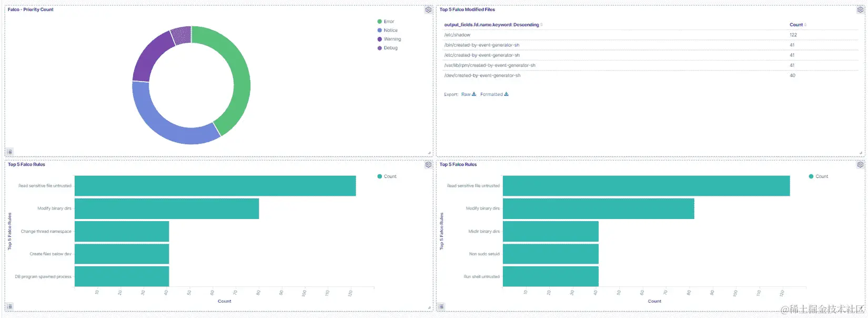This screenshot has height=318, width=868.
Task: Click Modify binary dirs bar in right chart
Action: 599,208
